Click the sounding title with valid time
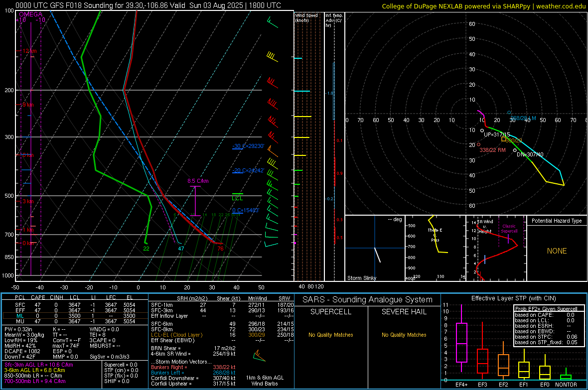 click(148, 5)
